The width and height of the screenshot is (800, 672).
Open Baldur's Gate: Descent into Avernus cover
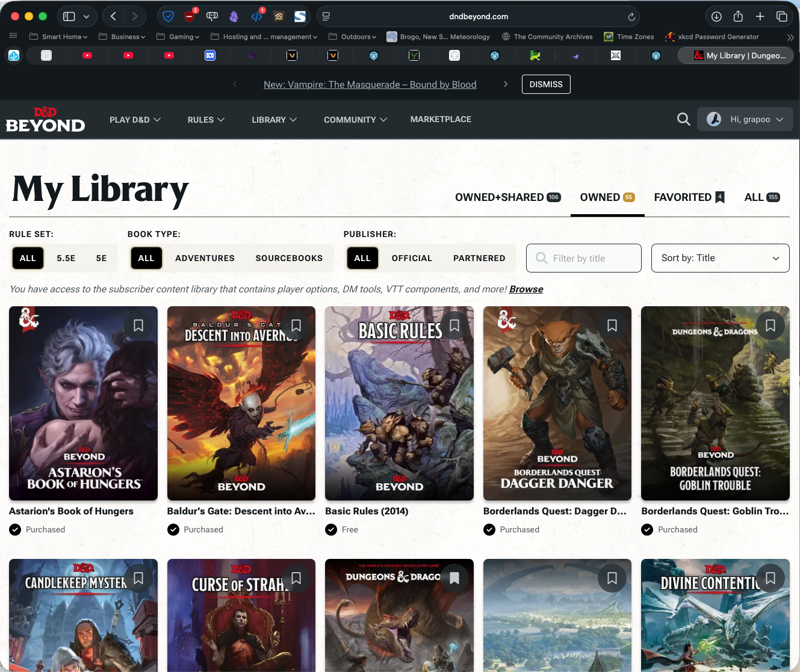pos(241,403)
